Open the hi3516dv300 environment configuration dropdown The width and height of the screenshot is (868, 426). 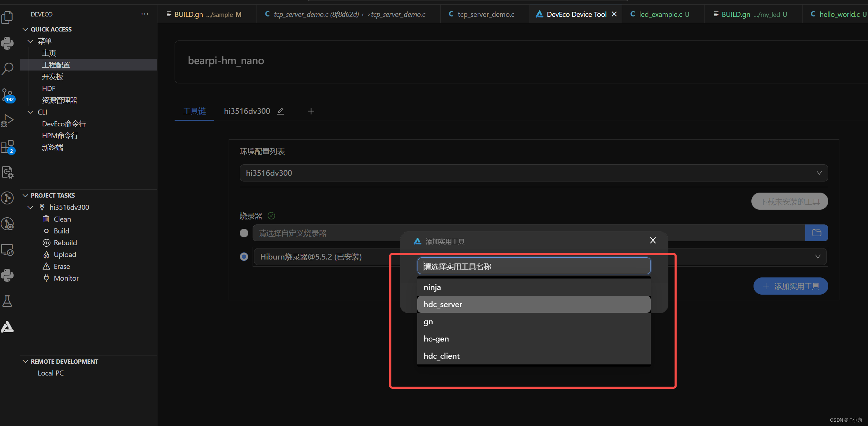533,173
